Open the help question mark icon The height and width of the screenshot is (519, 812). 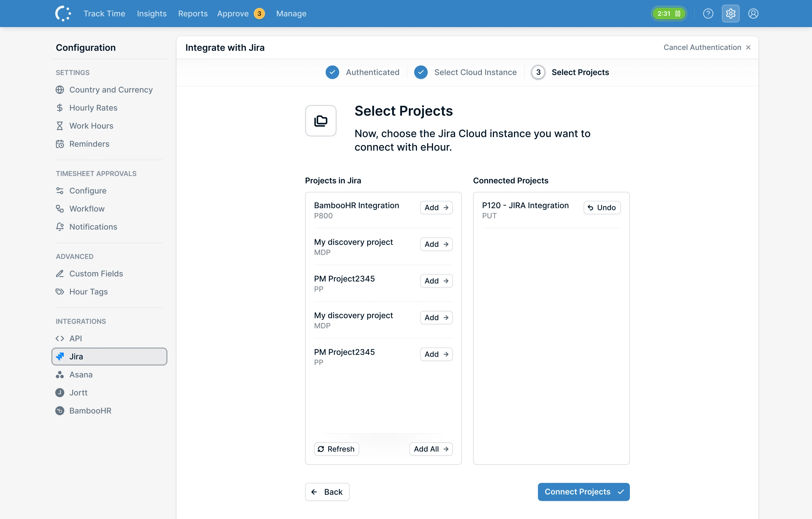[708, 14]
